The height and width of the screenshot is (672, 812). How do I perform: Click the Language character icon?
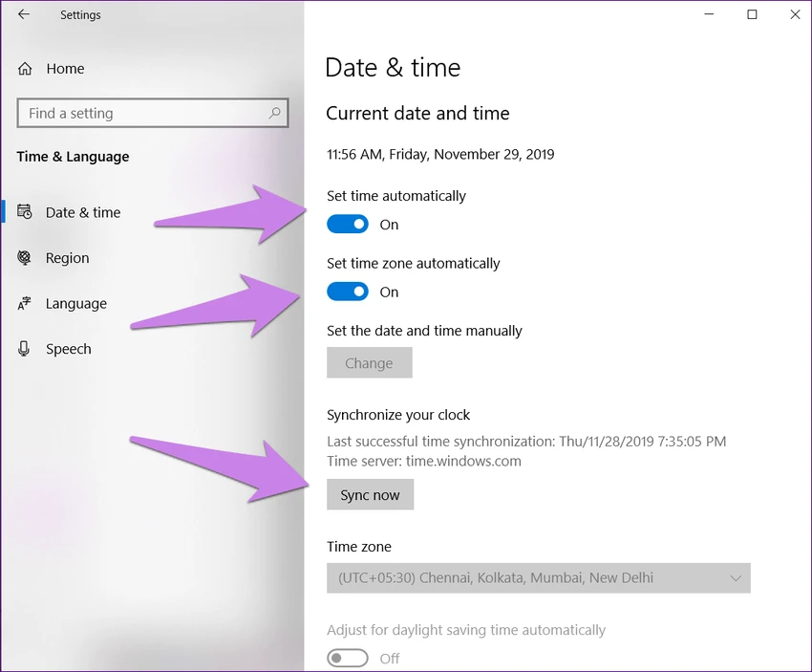click(x=24, y=303)
